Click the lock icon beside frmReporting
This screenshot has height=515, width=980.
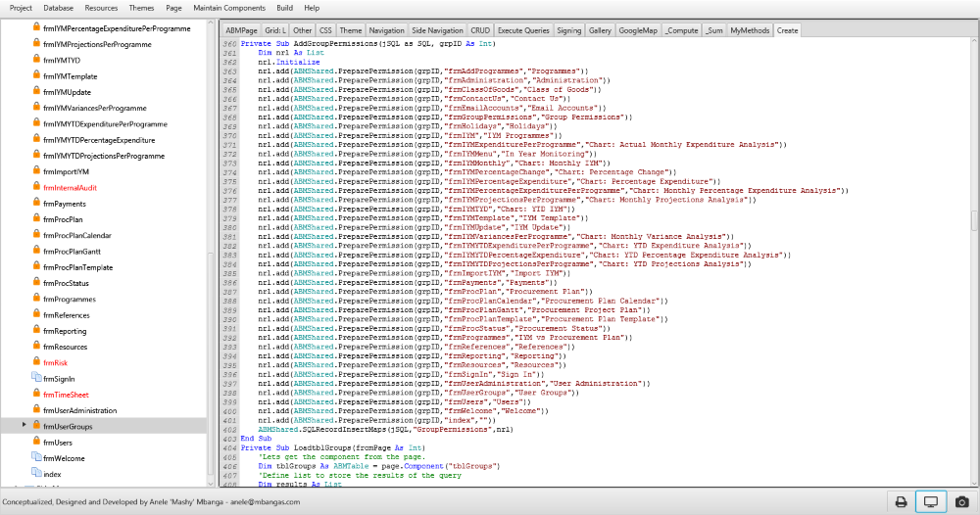pyautogui.click(x=36, y=330)
